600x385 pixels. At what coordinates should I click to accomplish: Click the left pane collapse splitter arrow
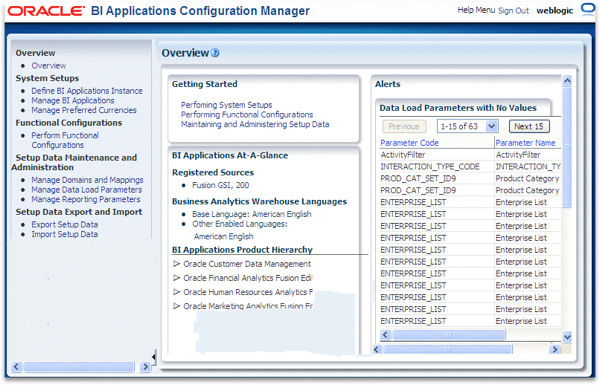[x=153, y=358]
